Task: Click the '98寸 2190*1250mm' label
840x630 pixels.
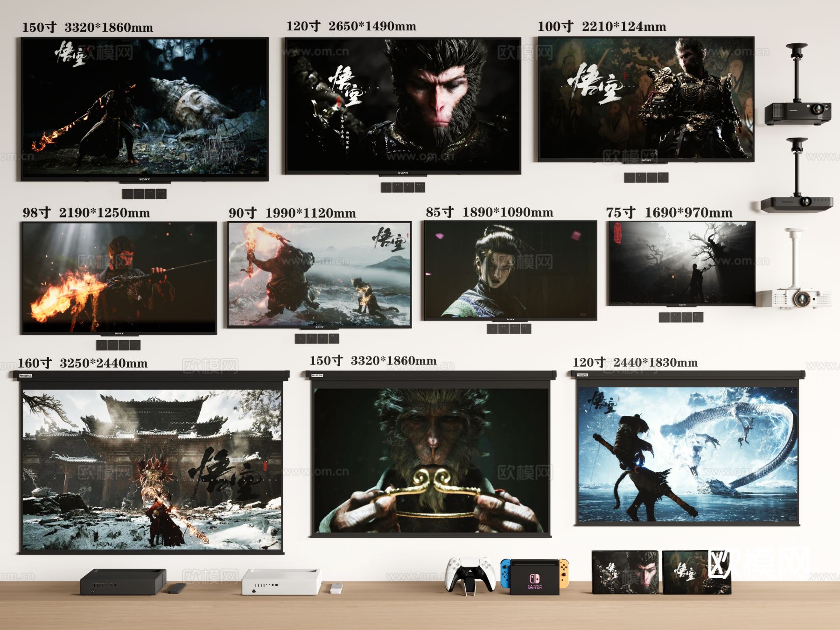Action: (x=86, y=213)
